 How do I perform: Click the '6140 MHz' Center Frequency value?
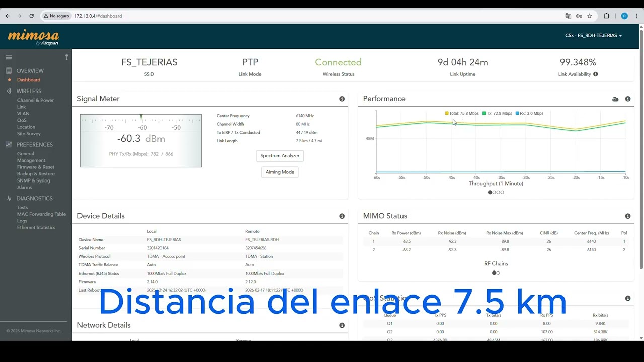pos(305,116)
